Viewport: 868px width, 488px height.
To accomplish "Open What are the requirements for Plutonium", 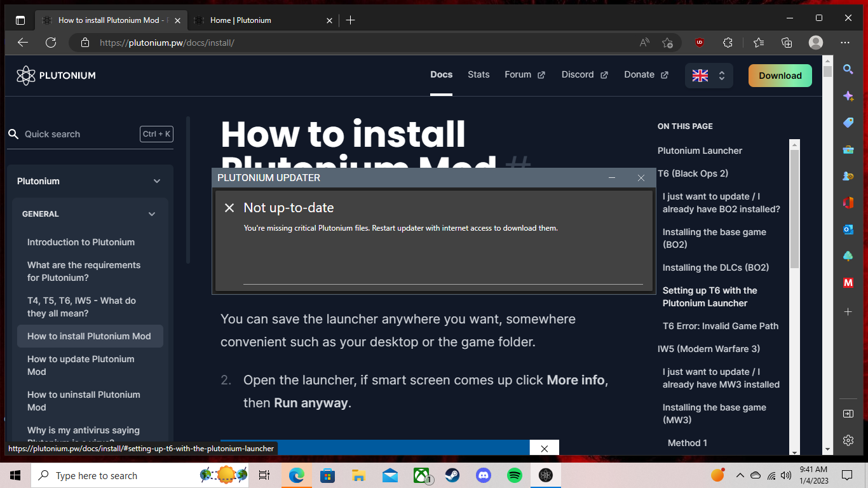I will 84,271.
